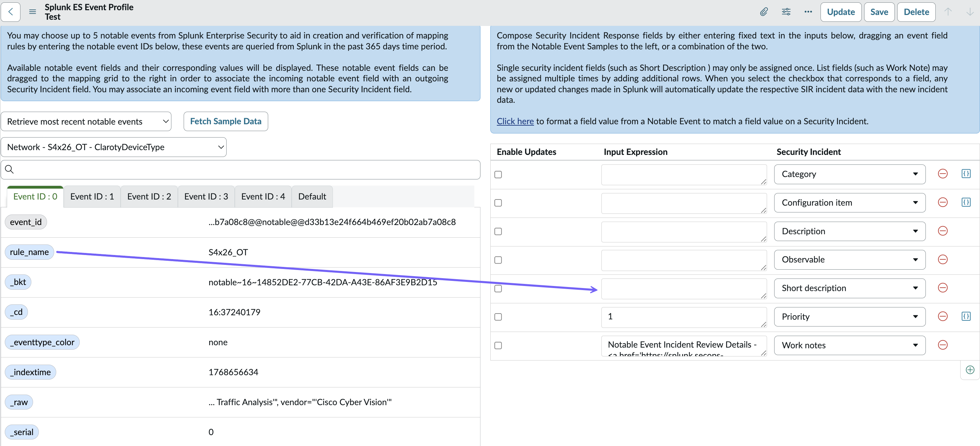980x446 pixels.
Task: Select the _bkt field pill
Action: 18,282
